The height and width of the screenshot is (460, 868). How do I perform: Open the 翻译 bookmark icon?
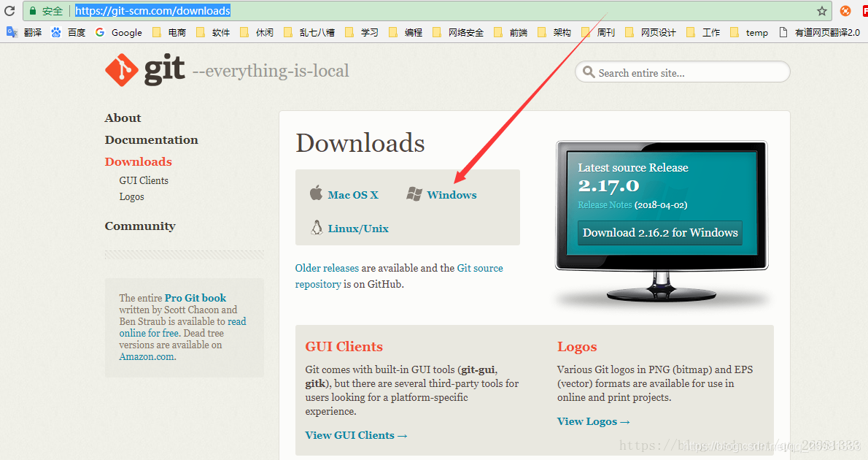[x=12, y=32]
